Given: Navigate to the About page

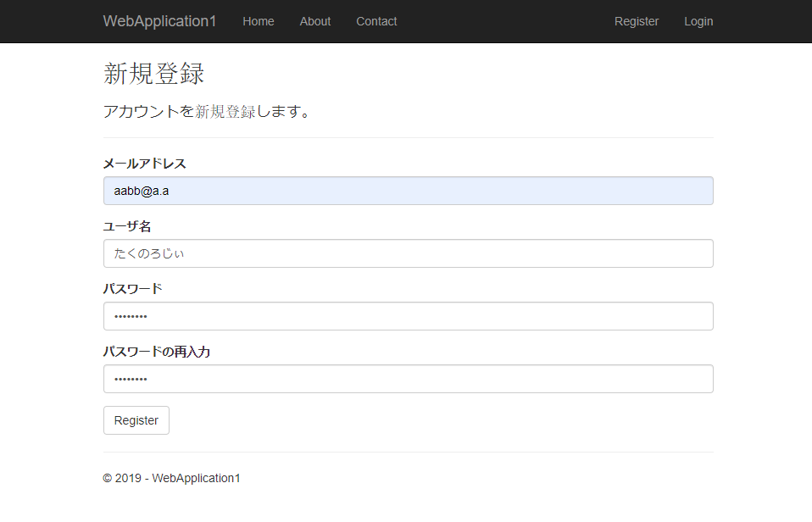Looking at the screenshot, I should 314,21.
